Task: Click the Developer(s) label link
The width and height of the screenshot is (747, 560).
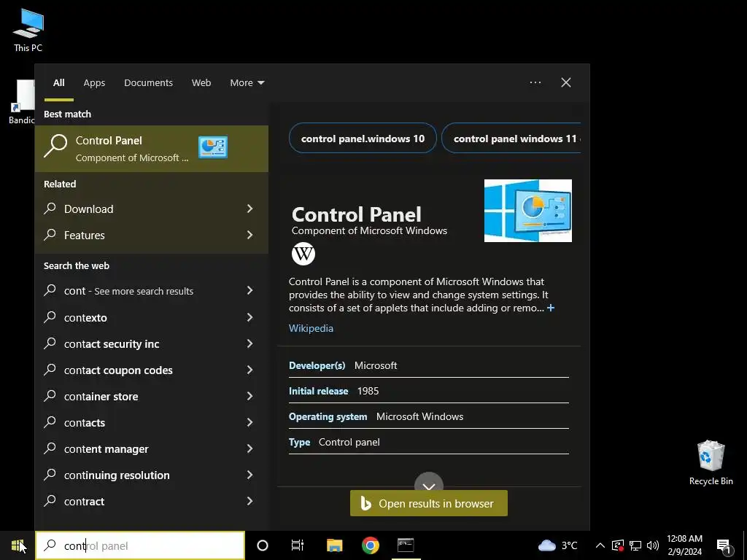Action: pos(317,365)
